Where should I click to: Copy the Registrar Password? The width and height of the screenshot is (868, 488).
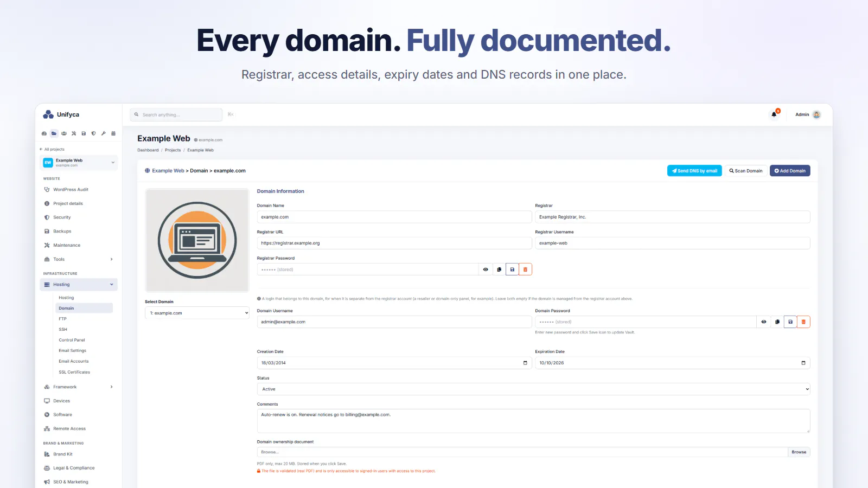click(x=499, y=269)
